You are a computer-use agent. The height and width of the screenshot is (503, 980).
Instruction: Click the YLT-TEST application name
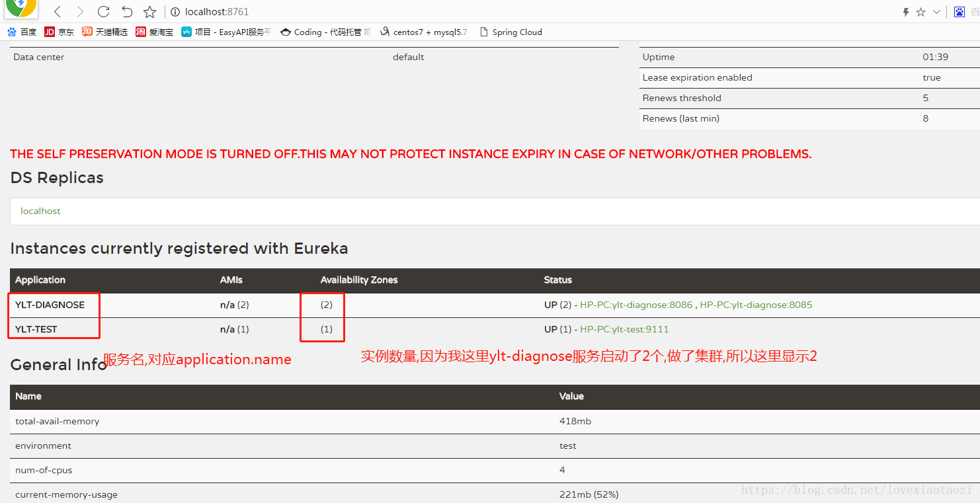(x=36, y=329)
